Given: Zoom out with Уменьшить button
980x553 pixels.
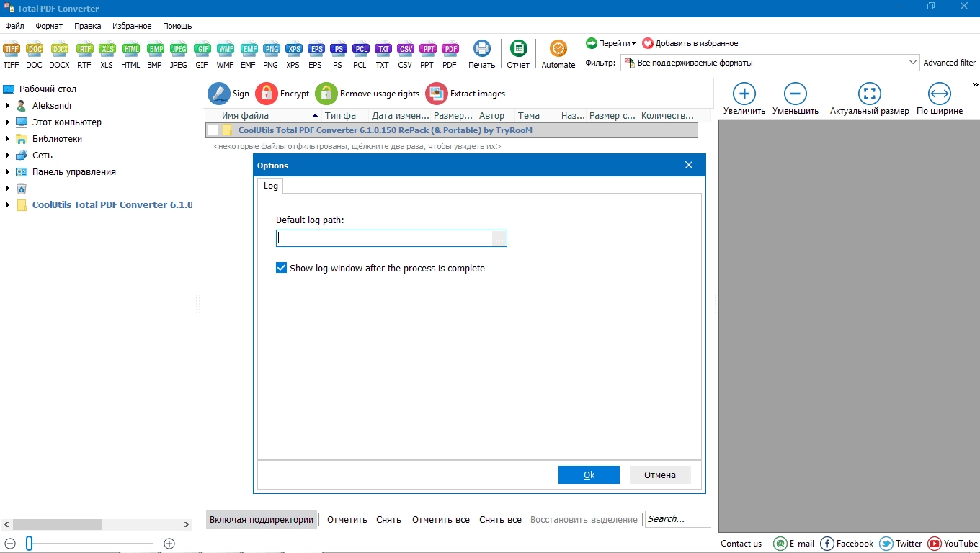Looking at the screenshot, I should (796, 99).
